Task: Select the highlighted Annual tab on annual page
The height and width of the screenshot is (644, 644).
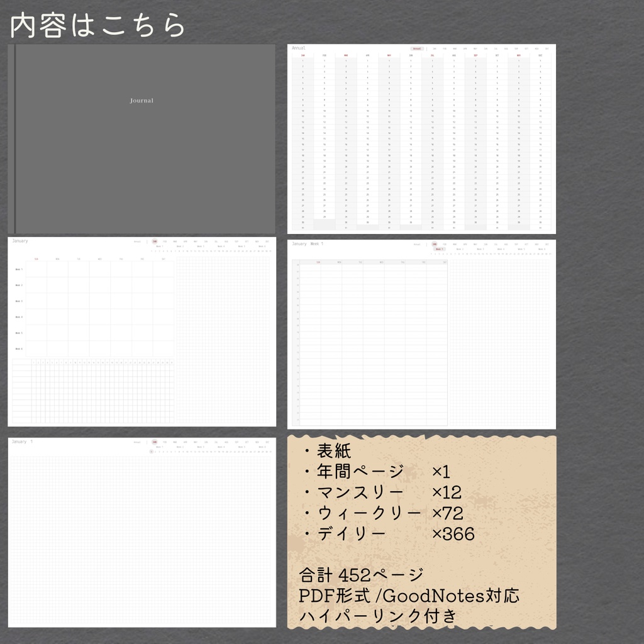Action: pyautogui.click(x=417, y=48)
